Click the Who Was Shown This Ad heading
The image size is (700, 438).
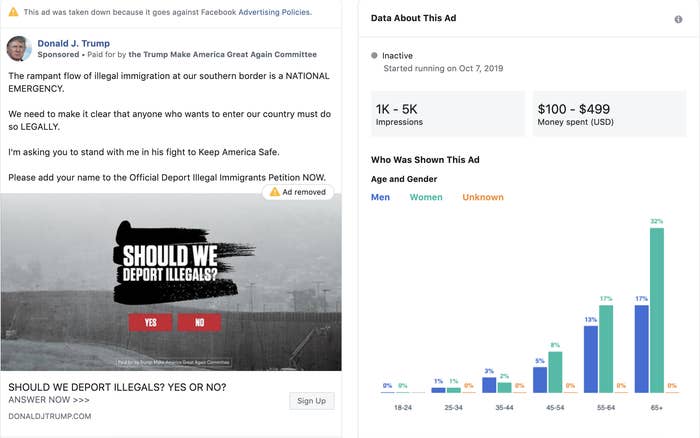coord(425,160)
